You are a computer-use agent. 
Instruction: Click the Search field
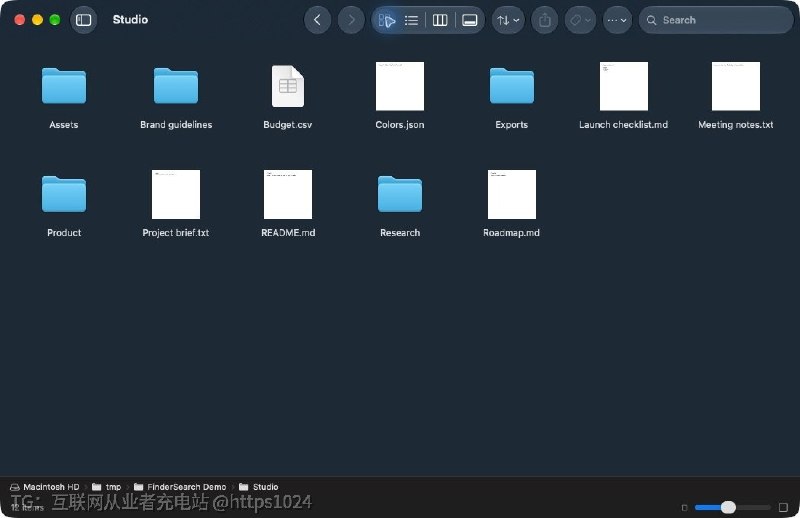coord(716,20)
